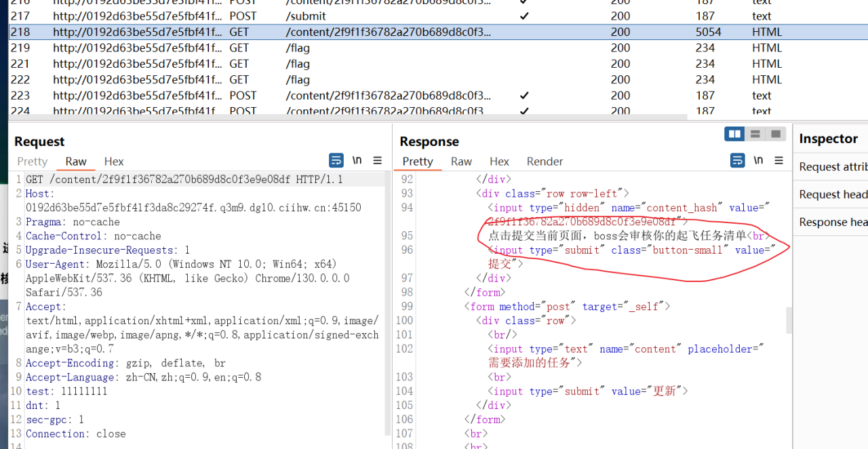Image resolution: width=868 pixels, height=449 pixels.
Task: Select row 217 POST /submit
Action: (x=438, y=16)
